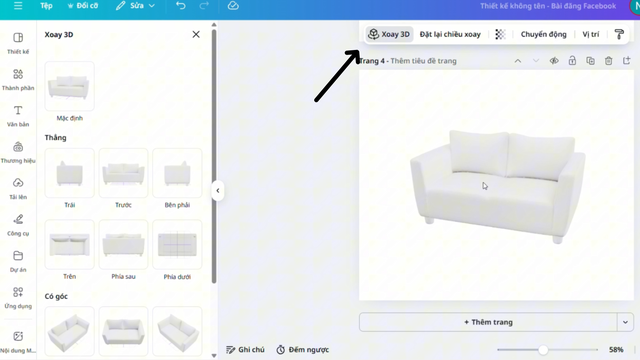Open the Tệp file menu
This screenshot has height=360, width=640.
[47, 6]
